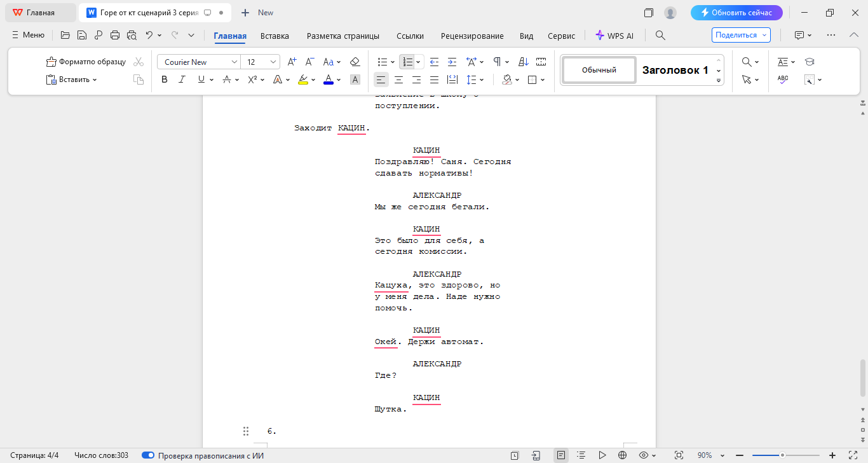The height and width of the screenshot is (463, 868).
Task: Click the superscript icon
Action: tap(252, 79)
